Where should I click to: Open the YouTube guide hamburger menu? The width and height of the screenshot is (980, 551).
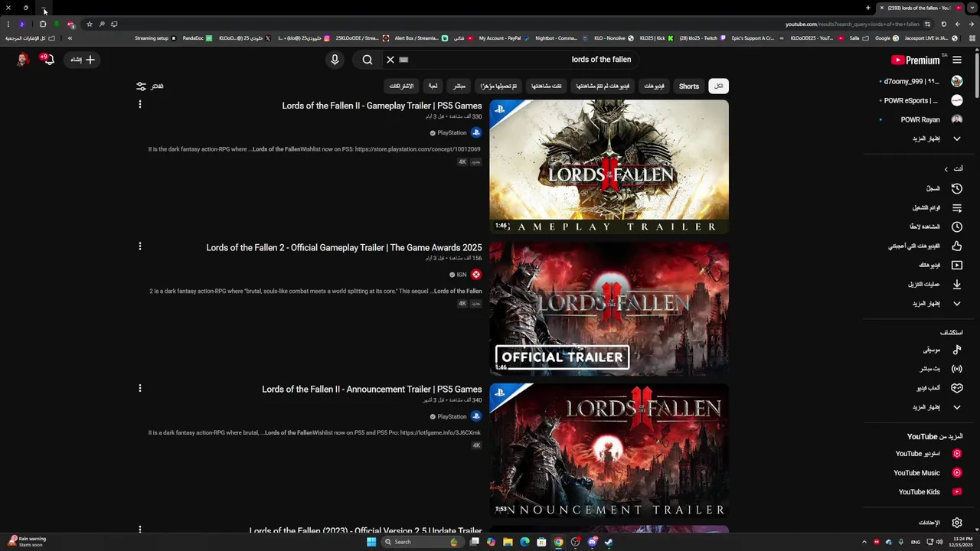click(957, 60)
